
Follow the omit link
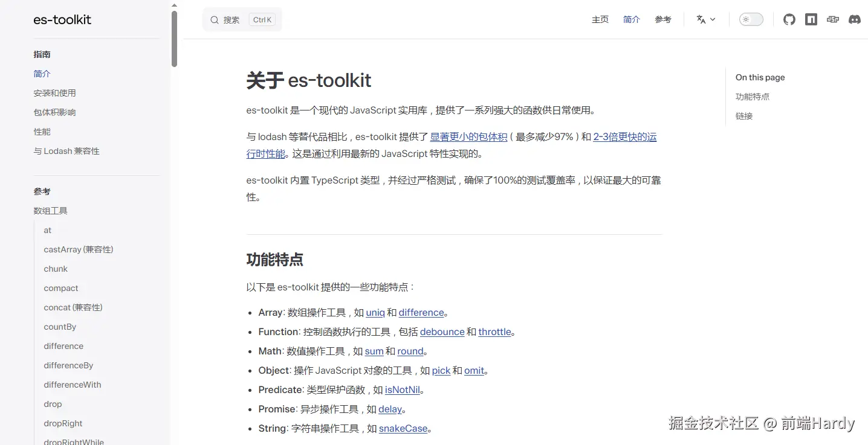click(x=474, y=371)
